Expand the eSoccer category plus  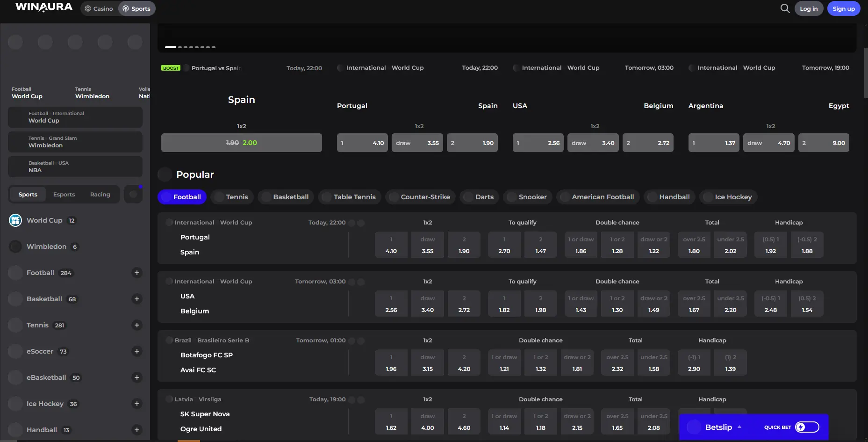tap(137, 351)
